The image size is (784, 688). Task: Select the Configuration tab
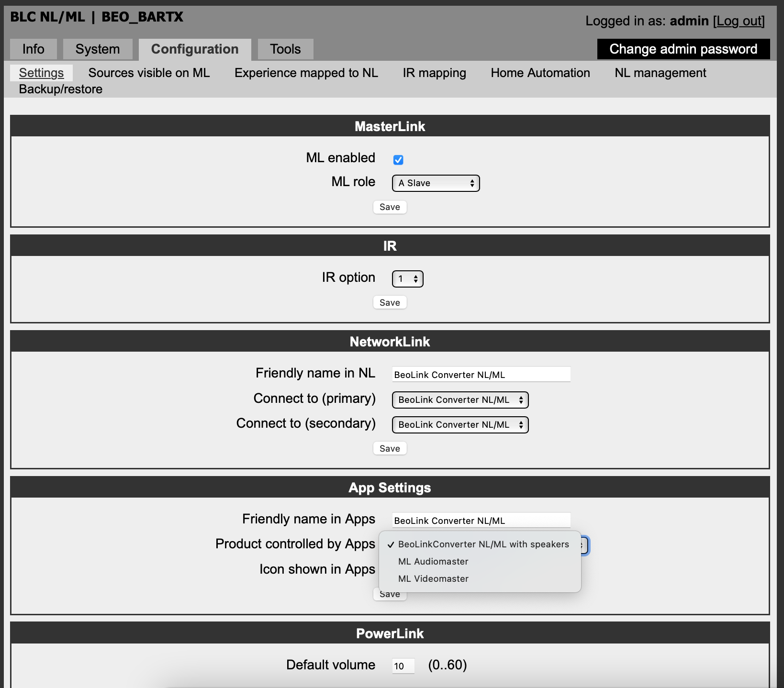click(x=195, y=49)
